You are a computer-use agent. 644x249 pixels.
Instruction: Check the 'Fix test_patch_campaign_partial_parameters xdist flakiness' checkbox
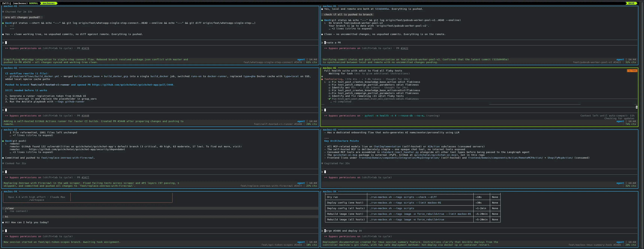[x=330, y=85]
